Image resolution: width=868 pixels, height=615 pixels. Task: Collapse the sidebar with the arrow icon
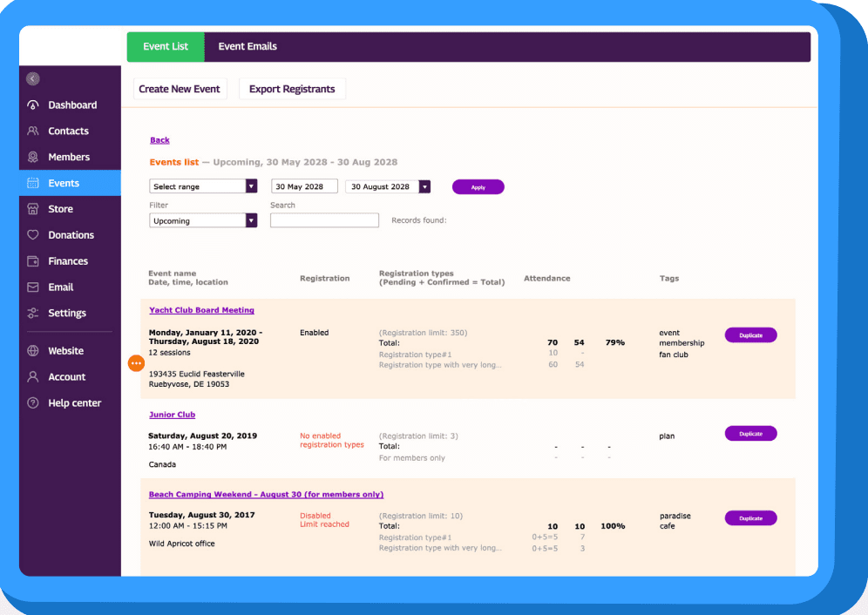33,79
